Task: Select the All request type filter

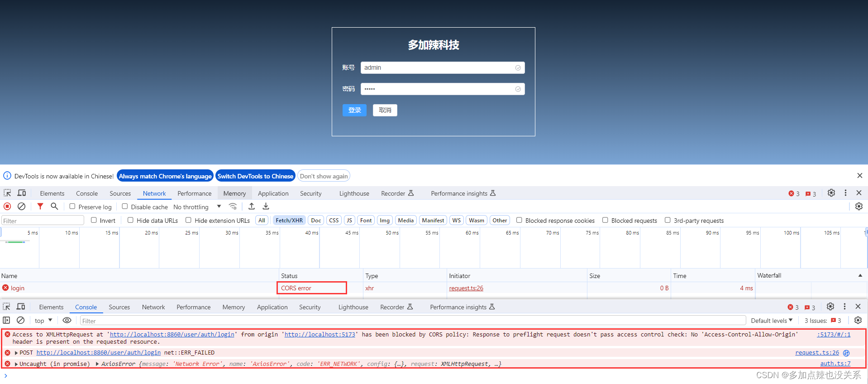Action: pyautogui.click(x=262, y=221)
